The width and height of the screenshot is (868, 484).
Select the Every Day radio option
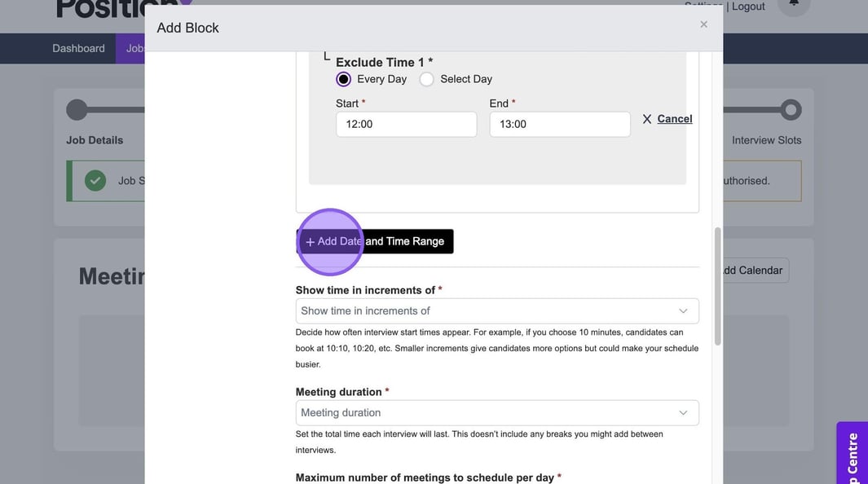pos(344,79)
